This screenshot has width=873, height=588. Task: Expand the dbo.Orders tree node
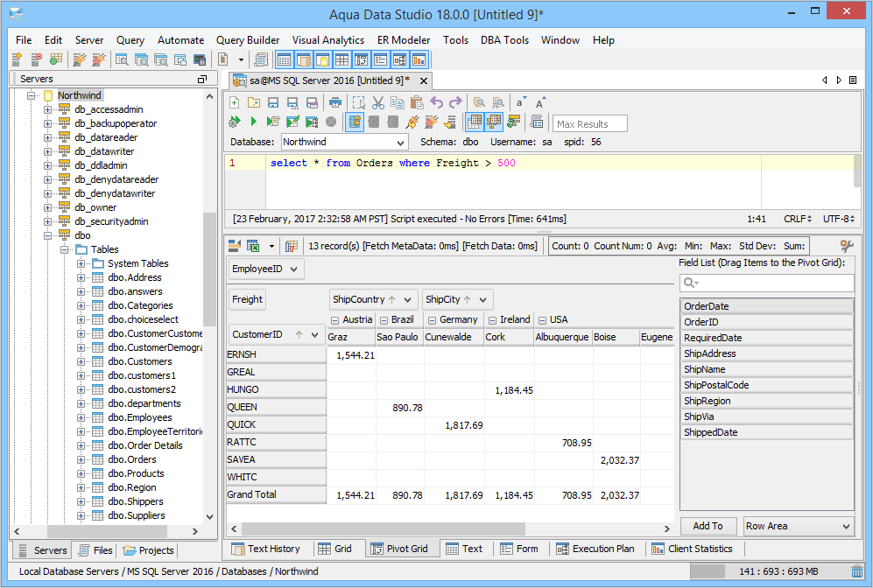click(81, 459)
